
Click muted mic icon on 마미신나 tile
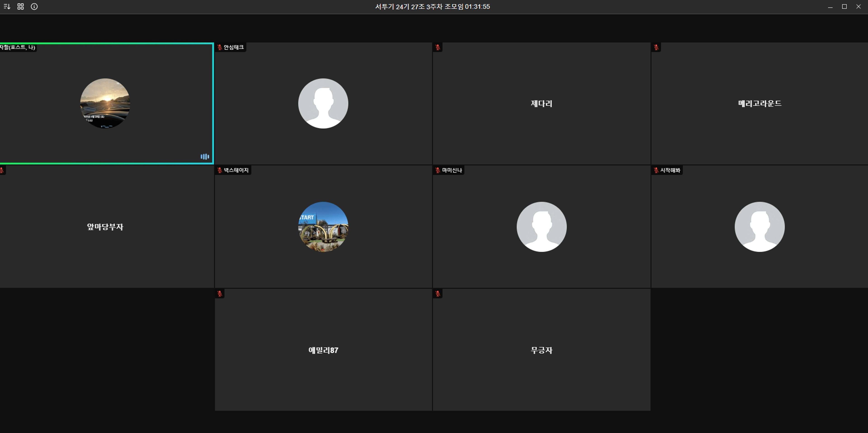coord(438,170)
